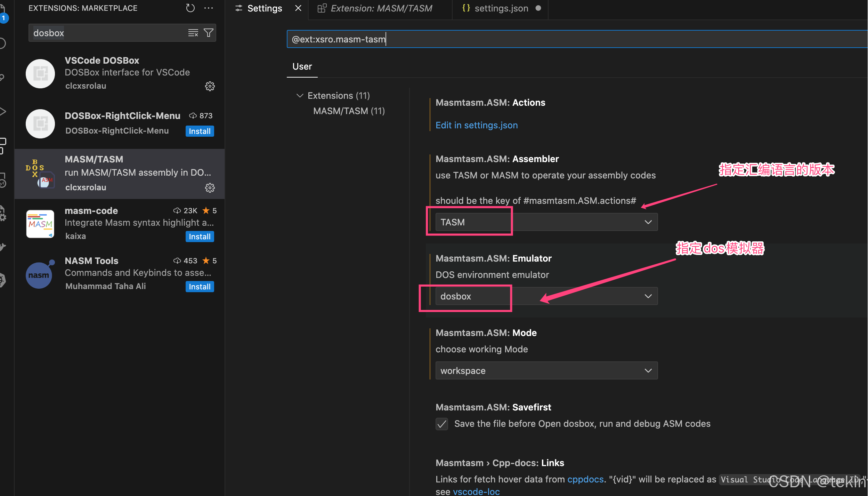
Task: Click the Masmtasm.ASM: Savefirst setting title
Action: (493, 407)
